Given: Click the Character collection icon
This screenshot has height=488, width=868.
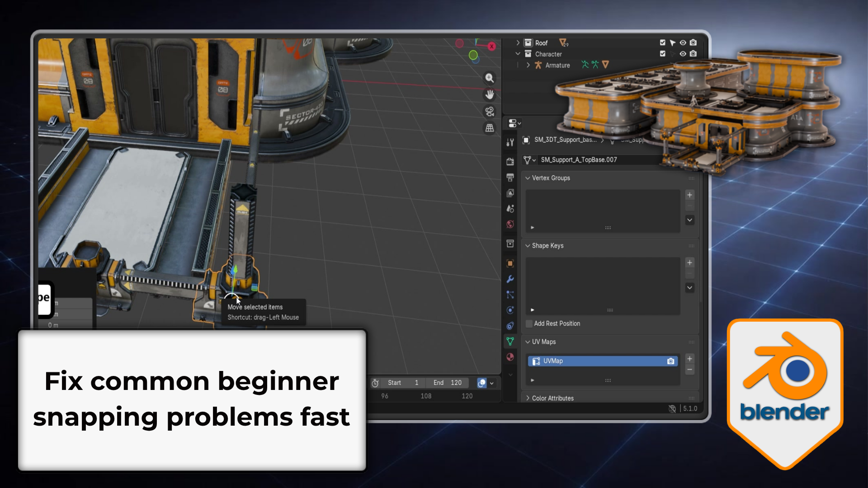Looking at the screenshot, I should [528, 54].
